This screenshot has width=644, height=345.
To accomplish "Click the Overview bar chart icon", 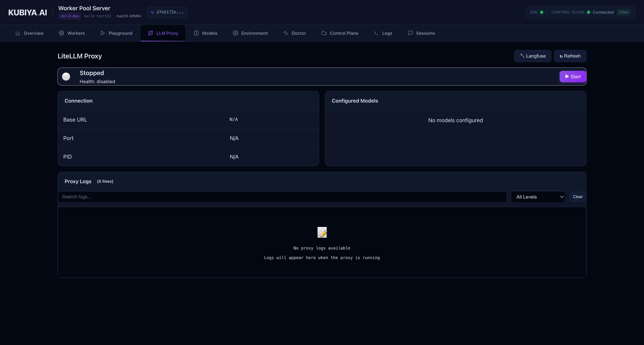I will pyautogui.click(x=18, y=33).
